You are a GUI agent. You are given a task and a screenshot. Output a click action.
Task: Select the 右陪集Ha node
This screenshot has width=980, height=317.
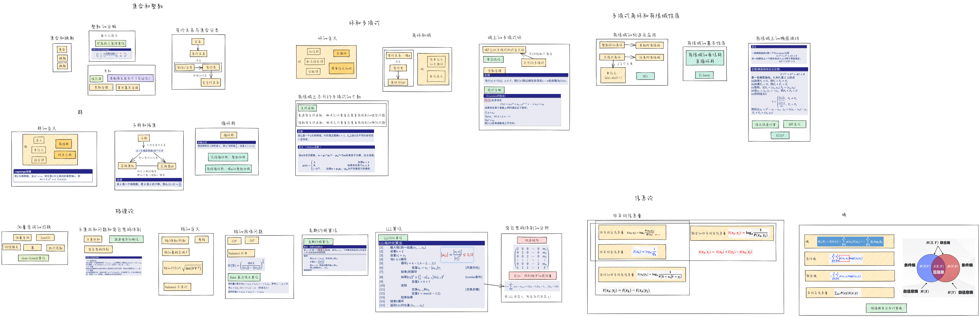pyautogui.click(x=127, y=166)
